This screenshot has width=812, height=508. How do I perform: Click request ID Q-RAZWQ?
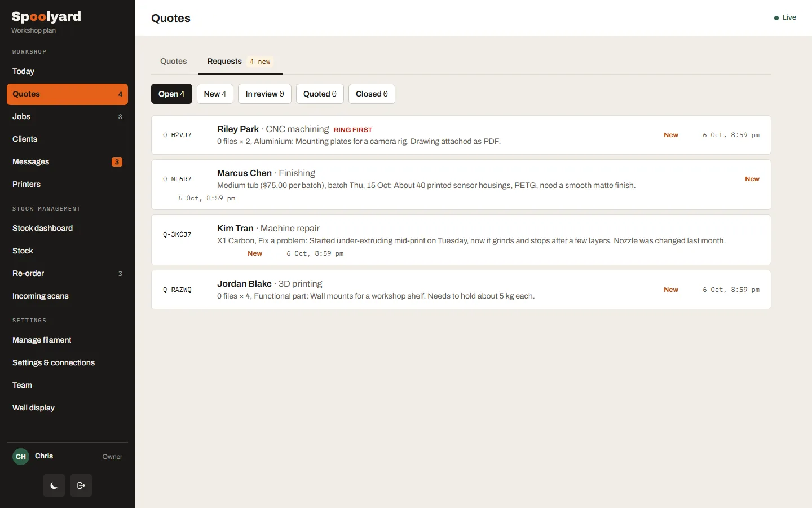tap(177, 290)
